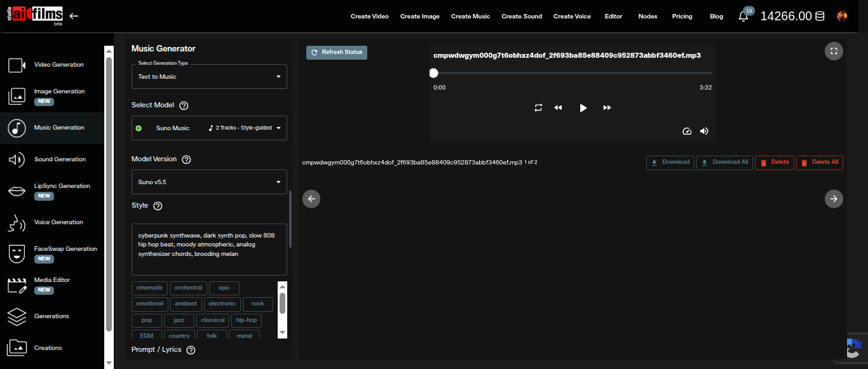Viewport: 868px width, 369px height.
Task: Toggle loop playback in audio player
Action: tap(538, 108)
